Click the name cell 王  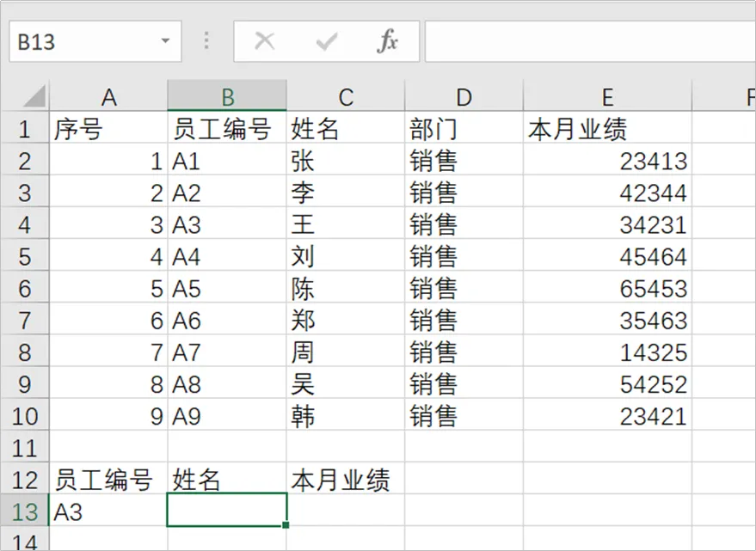(x=345, y=223)
